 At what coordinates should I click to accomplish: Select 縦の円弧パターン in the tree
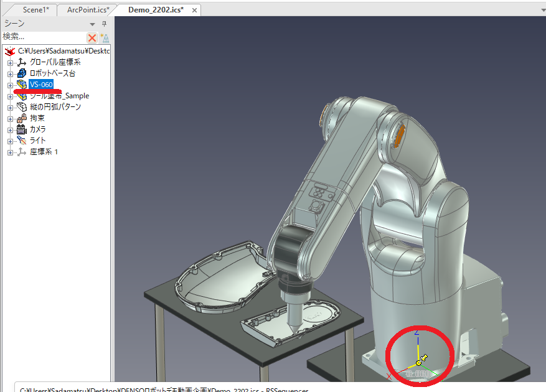(x=55, y=107)
